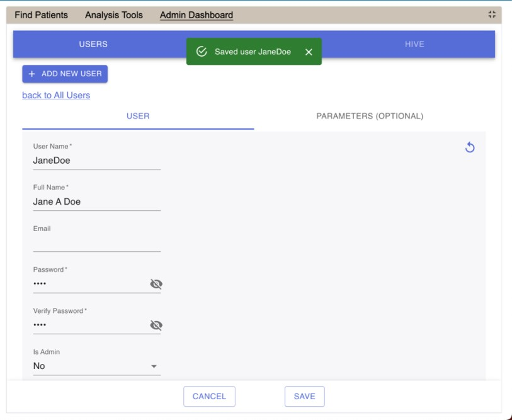Click the CANCEL button
512x420 pixels.
coord(209,396)
